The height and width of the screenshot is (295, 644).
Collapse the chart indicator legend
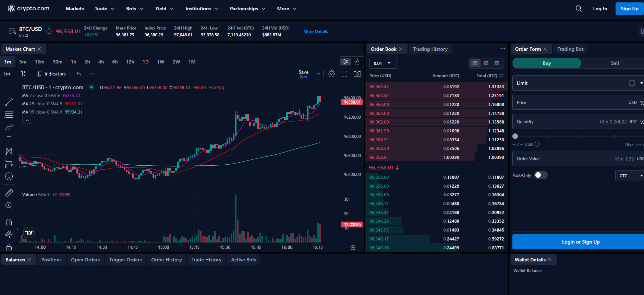coord(27,120)
